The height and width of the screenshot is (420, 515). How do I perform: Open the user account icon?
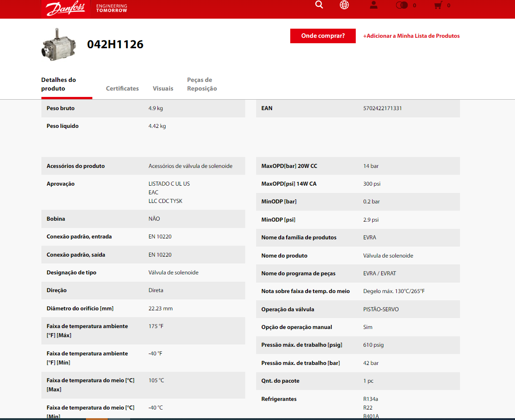click(x=374, y=5)
